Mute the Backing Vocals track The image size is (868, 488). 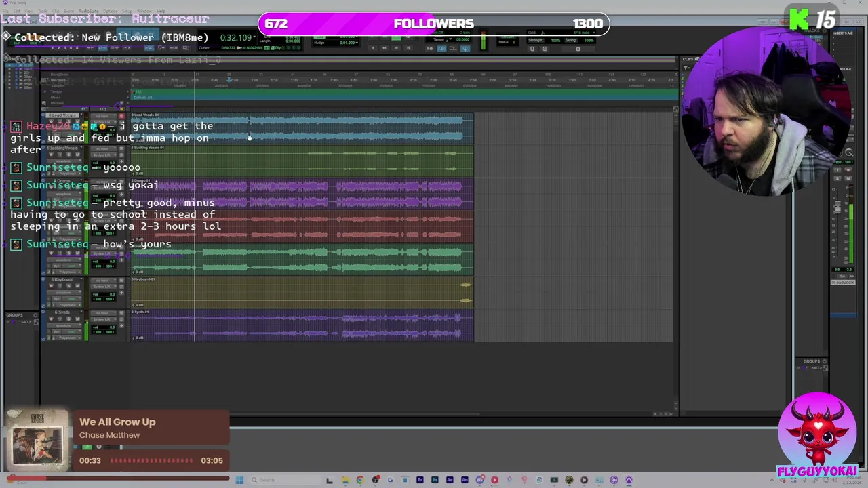(x=77, y=154)
